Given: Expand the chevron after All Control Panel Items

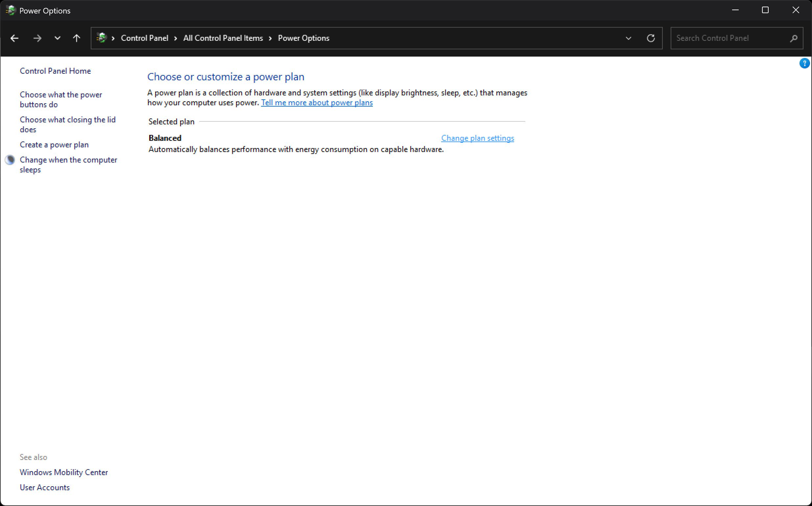Looking at the screenshot, I should click(271, 38).
